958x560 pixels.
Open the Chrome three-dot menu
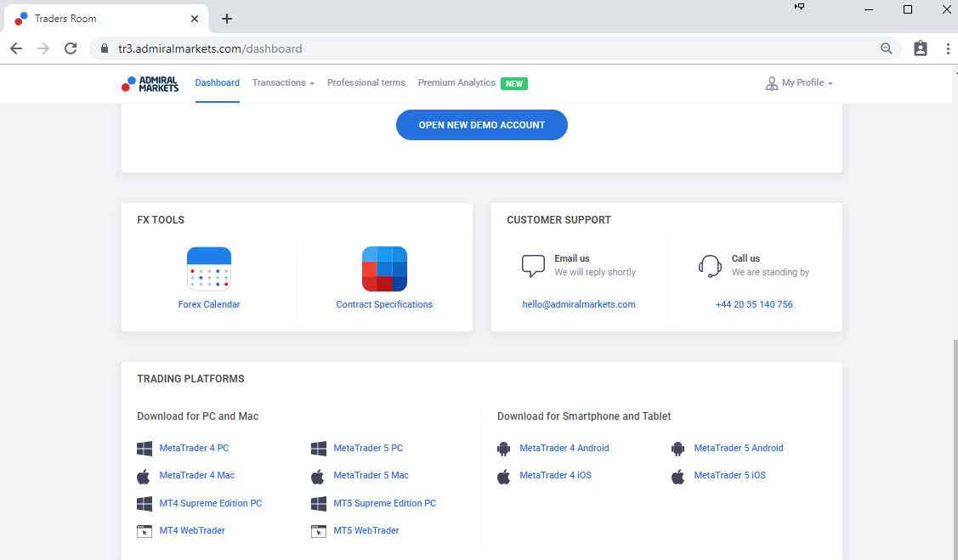pyautogui.click(x=948, y=48)
